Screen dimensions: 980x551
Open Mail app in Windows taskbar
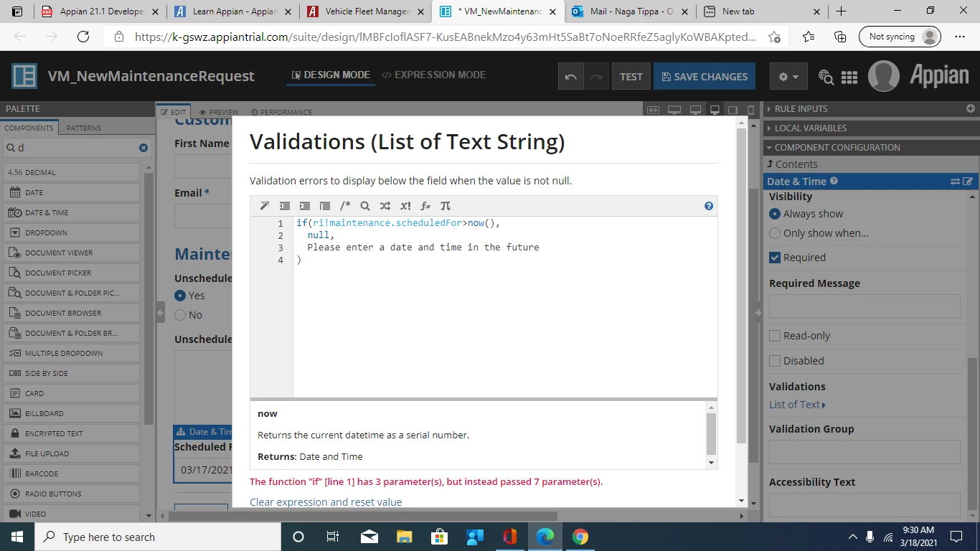click(369, 537)
